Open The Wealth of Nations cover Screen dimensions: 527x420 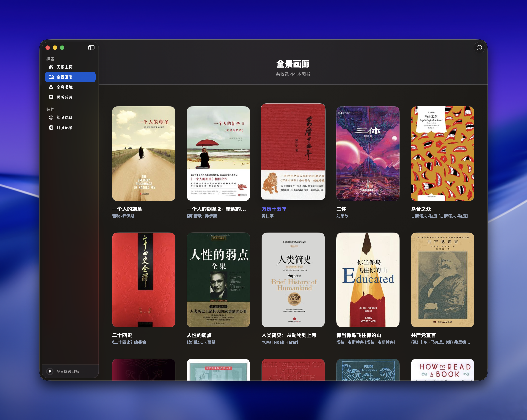[293, 370]
